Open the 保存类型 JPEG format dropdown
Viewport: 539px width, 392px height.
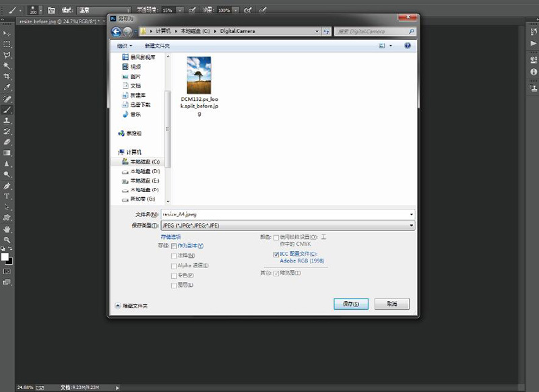pyautogui.click(x=288, y=226)
